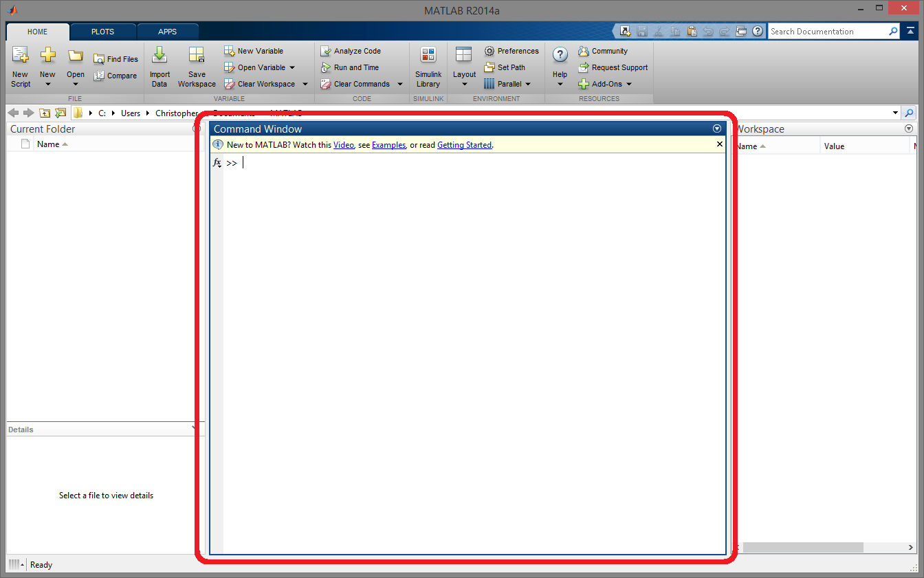Expand the Clear Workspace dropdown arrow

[x=305, y=84]
